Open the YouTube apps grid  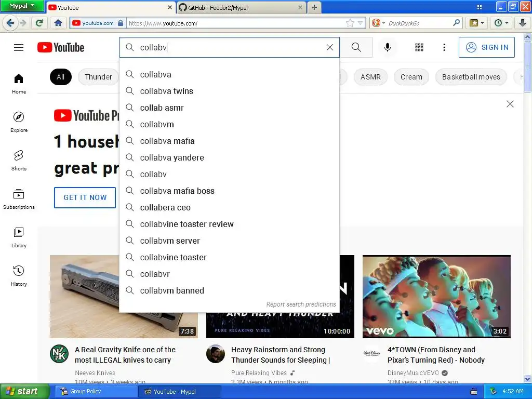click(419, 47)
